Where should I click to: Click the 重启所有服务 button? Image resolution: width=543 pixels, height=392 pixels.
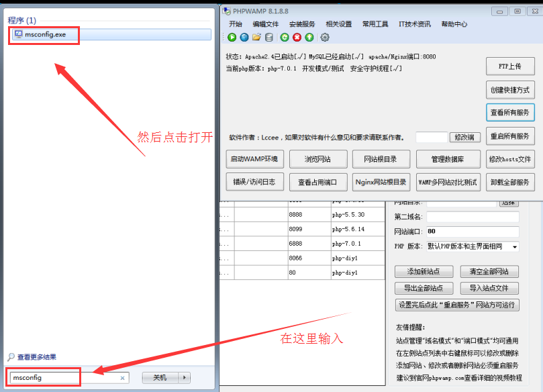[x=510, y=136]
